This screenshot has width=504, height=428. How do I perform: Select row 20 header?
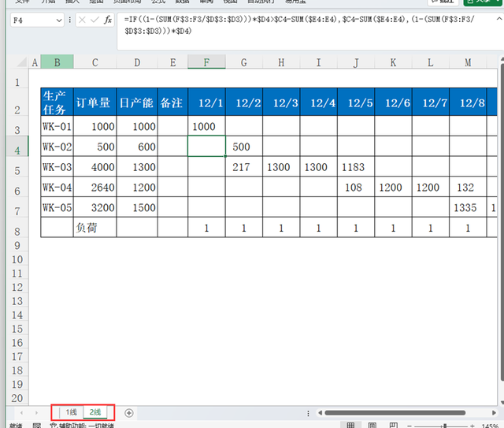(17, 398)
